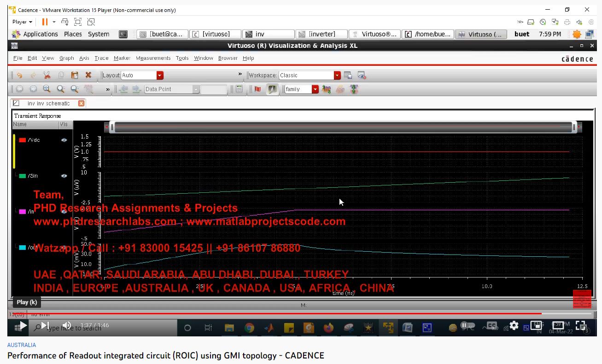Click the Zoom In magnifier icon
Image resolution: width=602 pixels, height=364 pixels.
[x=47, y=89]
